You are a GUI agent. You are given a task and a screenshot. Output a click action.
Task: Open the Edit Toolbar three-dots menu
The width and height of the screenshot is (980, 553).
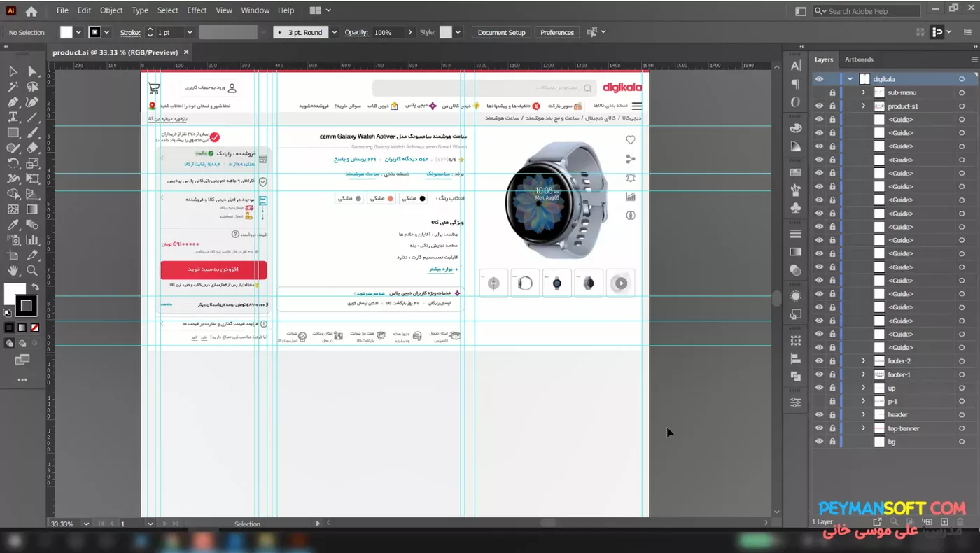(x=22, y=380)
